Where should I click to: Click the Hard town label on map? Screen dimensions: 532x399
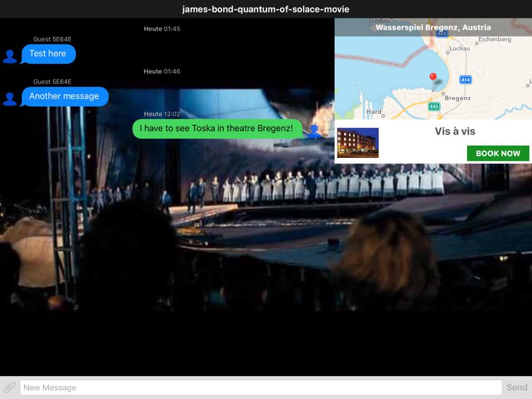coord(374,111)
